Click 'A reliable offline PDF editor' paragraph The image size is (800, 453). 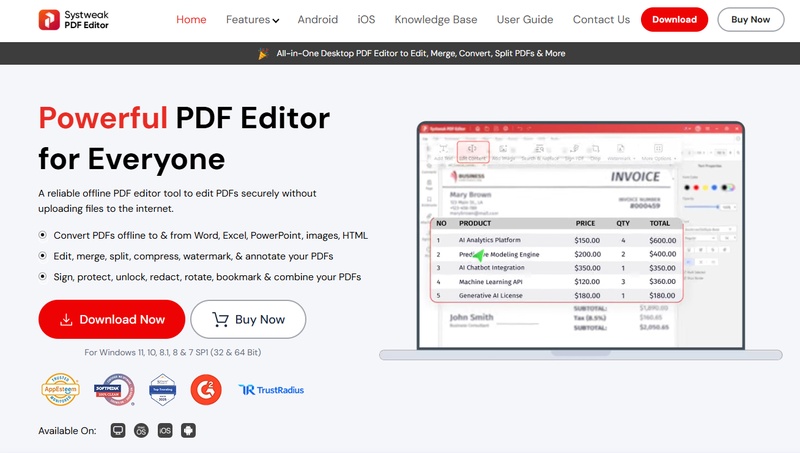178,201
